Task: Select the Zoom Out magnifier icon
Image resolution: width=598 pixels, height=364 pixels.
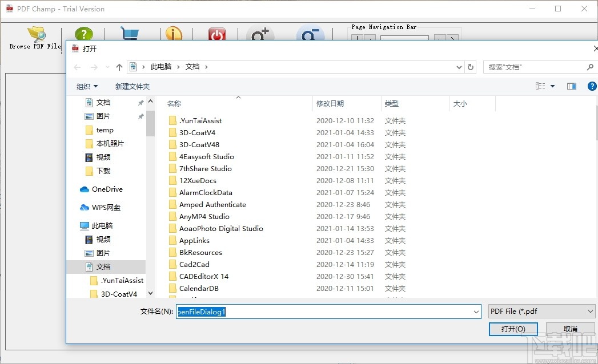Action: (310, 34)
